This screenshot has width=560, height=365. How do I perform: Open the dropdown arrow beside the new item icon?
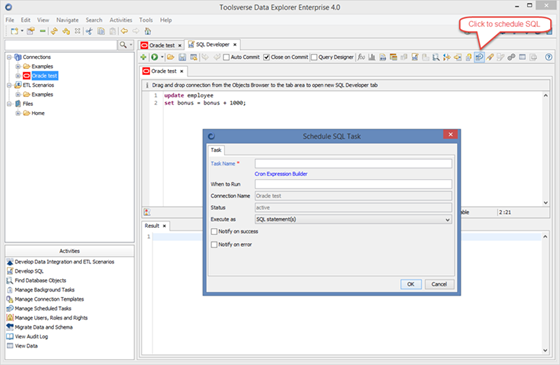coord(22,31)
